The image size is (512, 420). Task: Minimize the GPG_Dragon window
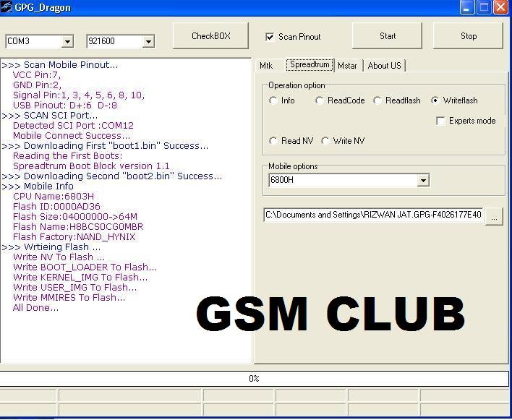click(x=467, y=7)
